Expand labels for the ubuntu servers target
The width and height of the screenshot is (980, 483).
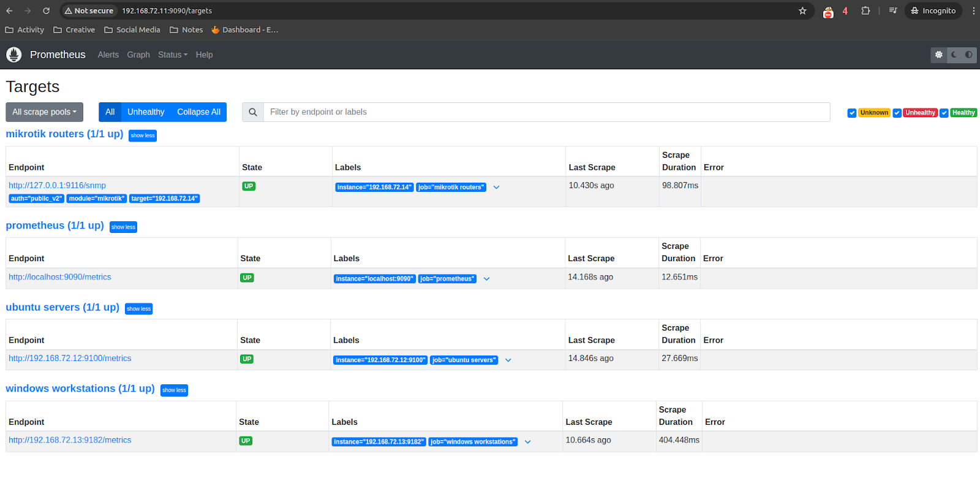508,360
